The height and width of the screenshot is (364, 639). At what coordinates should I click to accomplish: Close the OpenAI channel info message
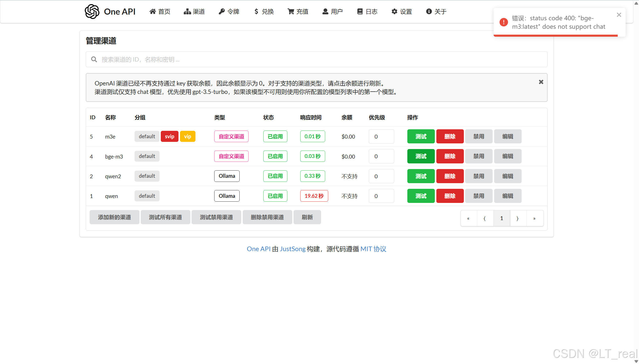[541, 82]
